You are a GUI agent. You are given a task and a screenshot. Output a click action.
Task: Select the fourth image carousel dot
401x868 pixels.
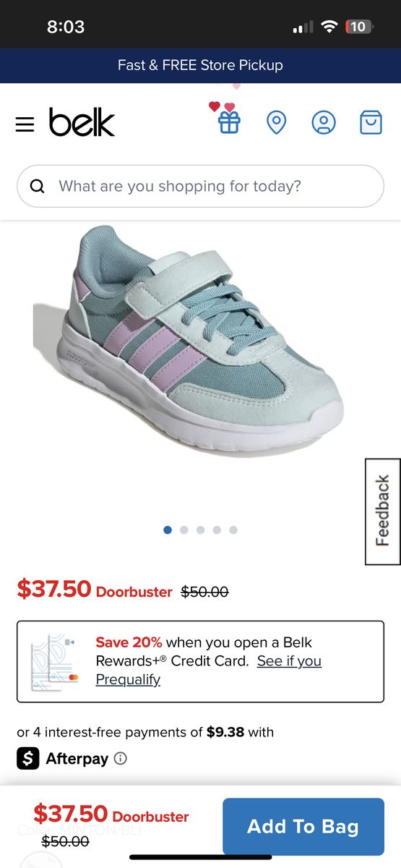tap(217, 529)
